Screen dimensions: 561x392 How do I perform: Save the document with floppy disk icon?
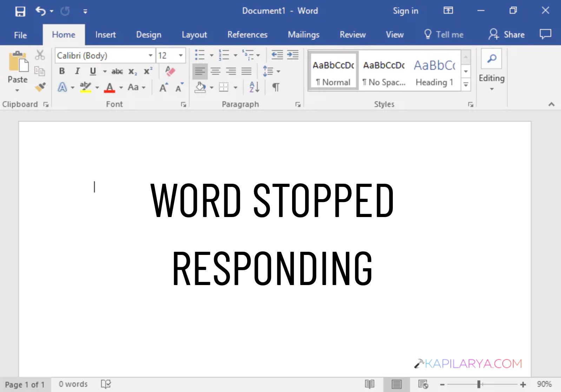pos(20,11)
